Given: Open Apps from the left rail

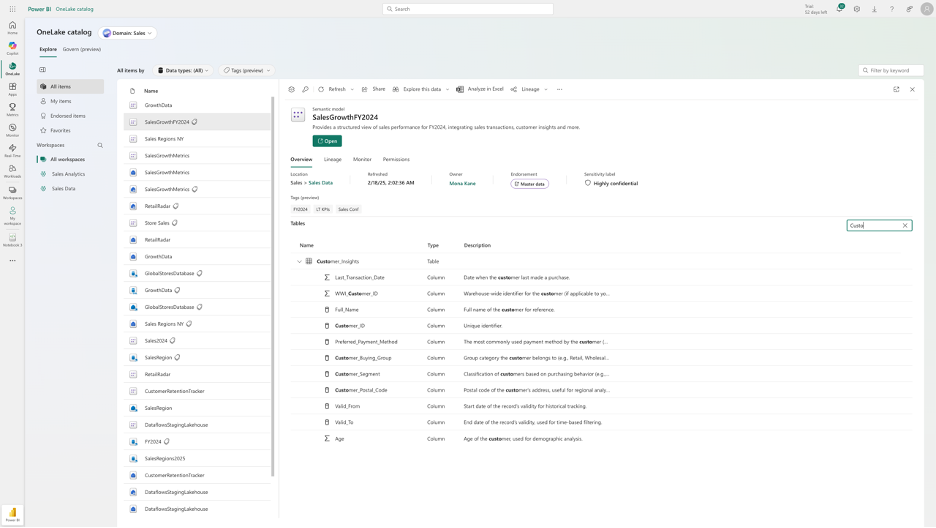Looking at the screenshot, I should [x=13, y=89].
